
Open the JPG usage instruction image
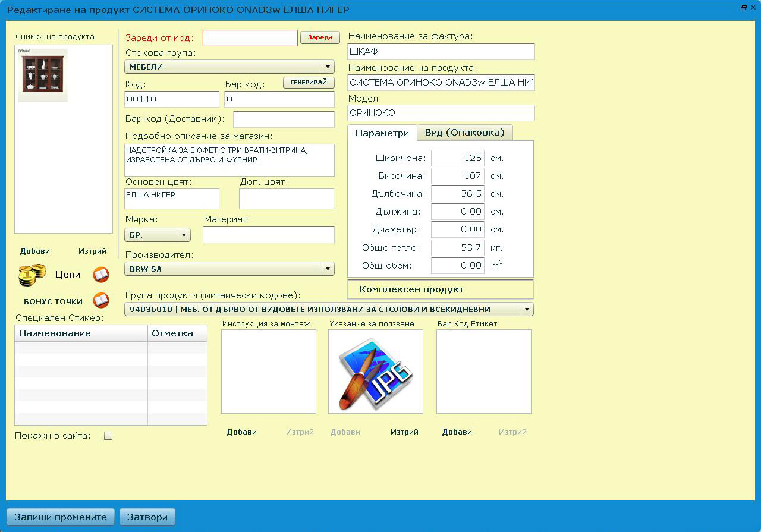pos(376,372)
